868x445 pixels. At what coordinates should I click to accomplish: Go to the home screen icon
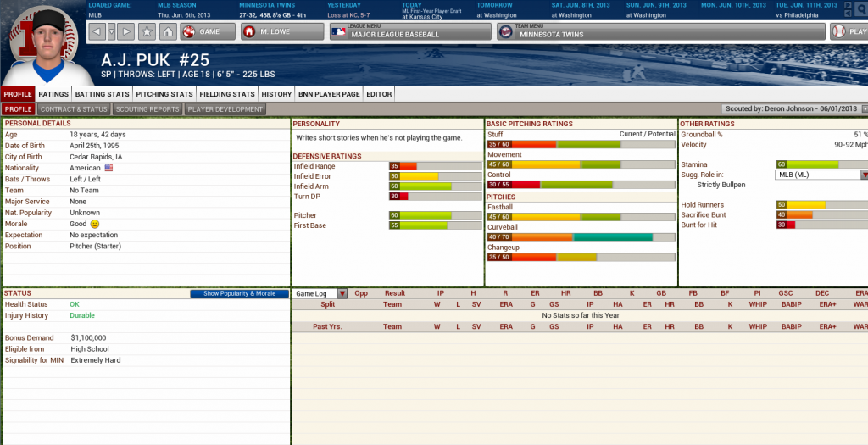[168, 31]
